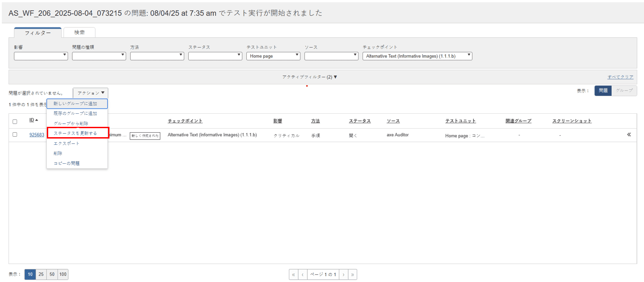
Task: Choose エクスポート from the actions menu
Action: pos(66,143)
